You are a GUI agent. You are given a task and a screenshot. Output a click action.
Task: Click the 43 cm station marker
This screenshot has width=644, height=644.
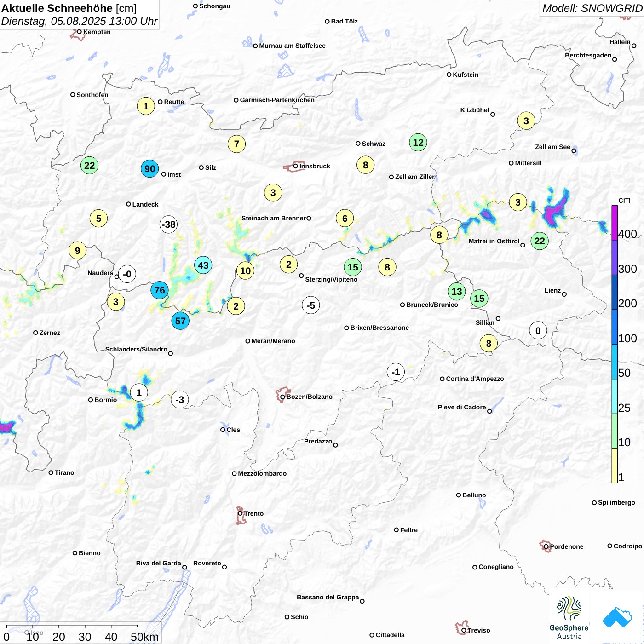[203, 265]
